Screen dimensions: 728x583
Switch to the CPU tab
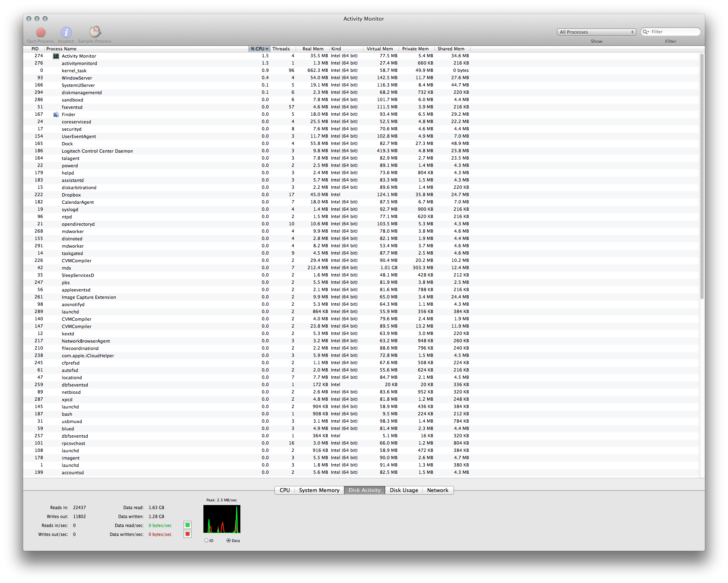(285, 490)
